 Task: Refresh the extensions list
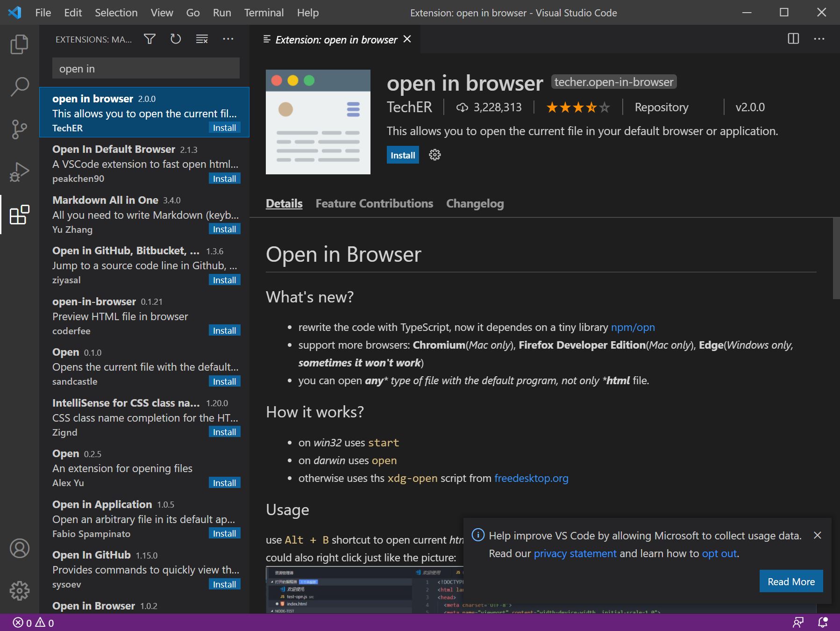point(176,39)
